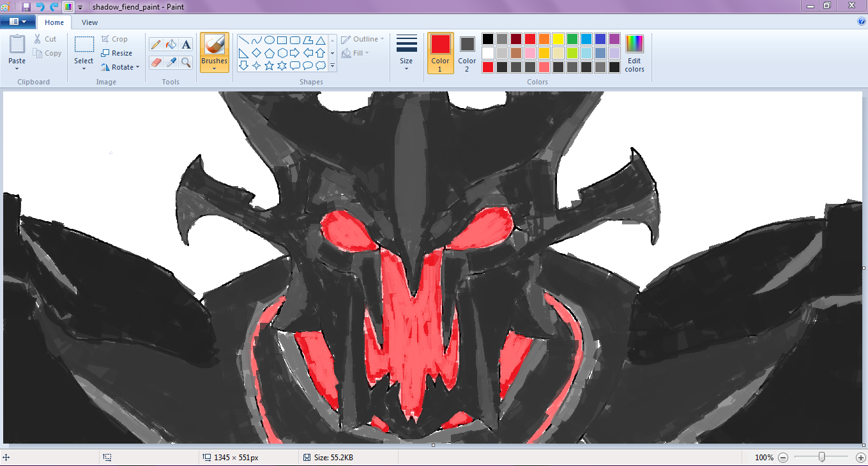The height and width of the screenshot is (466, 868).
Task: Select the Magnifier tool
Action: point(186,62)
